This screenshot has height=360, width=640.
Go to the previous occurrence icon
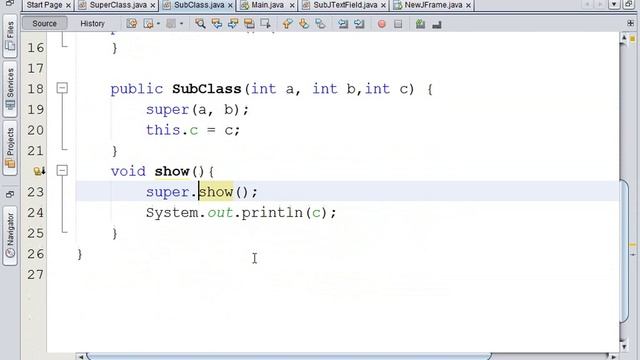point(216,24)
